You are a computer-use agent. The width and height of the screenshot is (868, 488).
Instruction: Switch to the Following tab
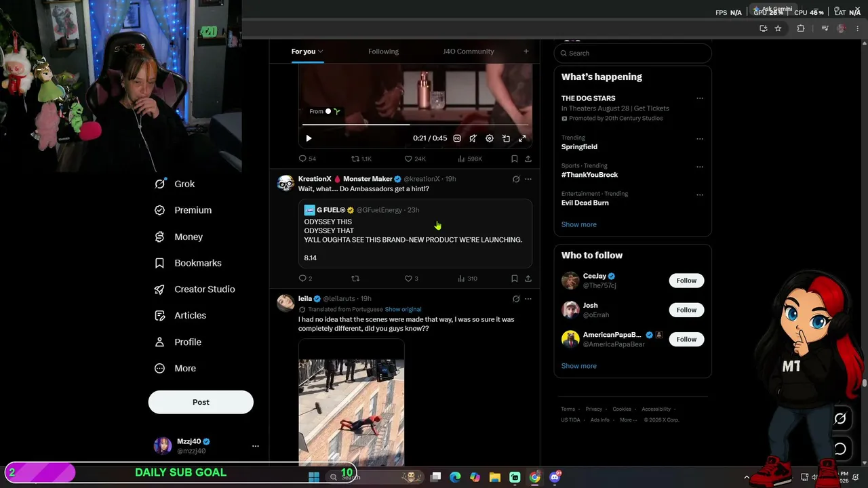[x=383, y=52]
